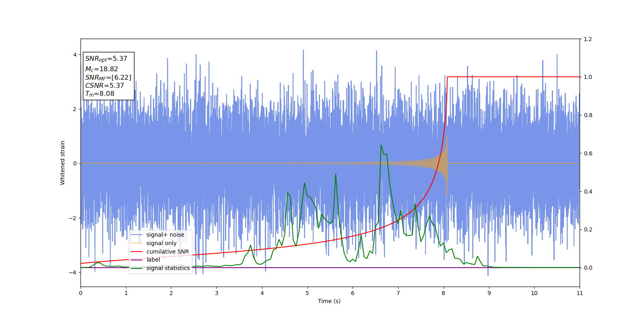Click the red cumulative SNR plateau line
644x322 pixels.
coord(513,77)
